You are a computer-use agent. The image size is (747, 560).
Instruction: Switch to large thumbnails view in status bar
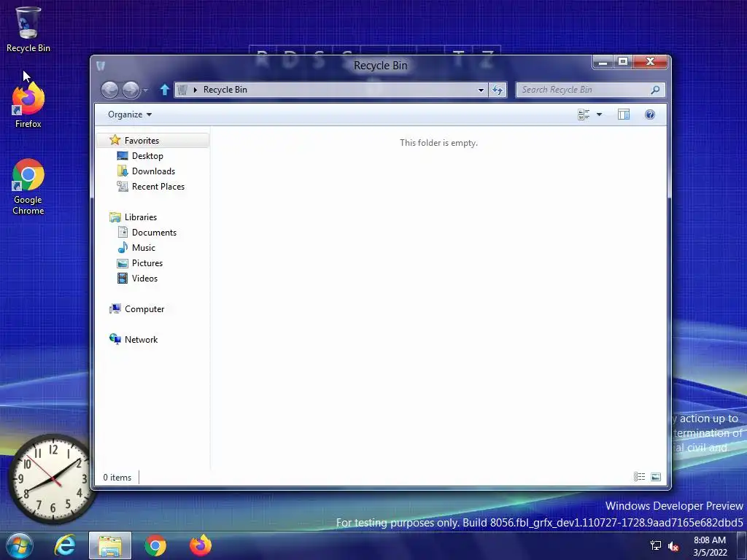tap(656, 477)
